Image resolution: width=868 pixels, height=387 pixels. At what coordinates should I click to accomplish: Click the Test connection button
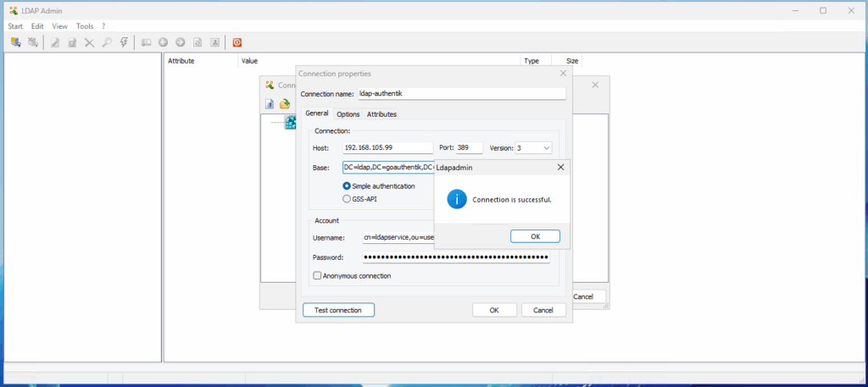pyautogui.click(x=338, y=310)
